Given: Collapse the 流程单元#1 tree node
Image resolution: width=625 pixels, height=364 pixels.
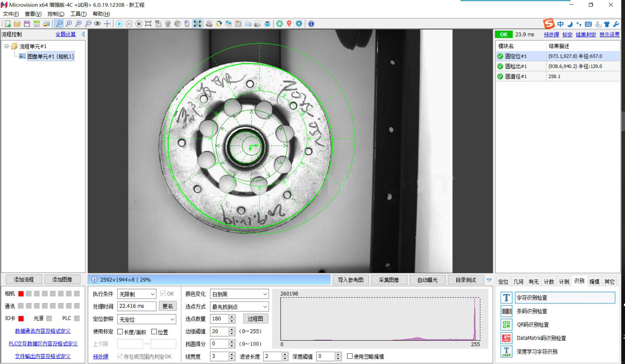Looking at the screenshot, I should point(6,46).
